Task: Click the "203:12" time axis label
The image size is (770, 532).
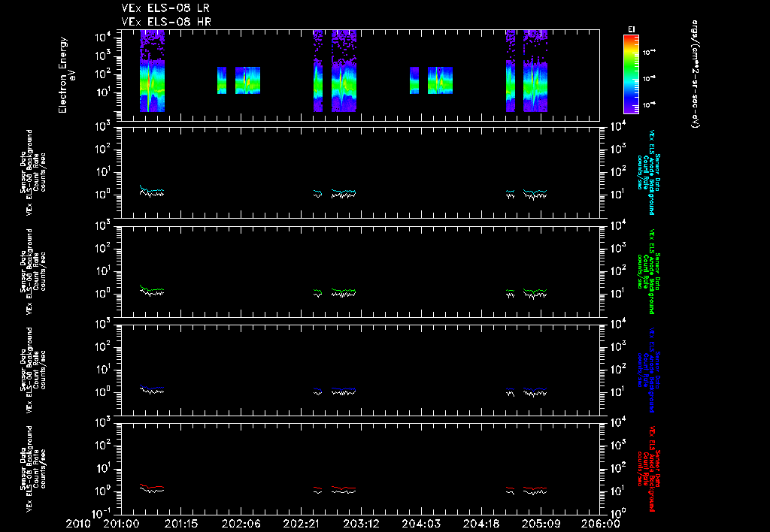Action: click(361, 524)
